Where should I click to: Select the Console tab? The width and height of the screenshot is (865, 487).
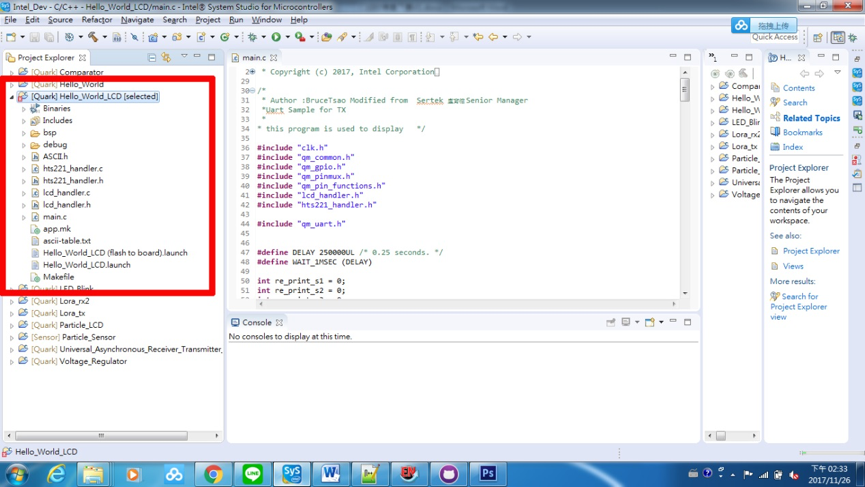pos(257,323)
